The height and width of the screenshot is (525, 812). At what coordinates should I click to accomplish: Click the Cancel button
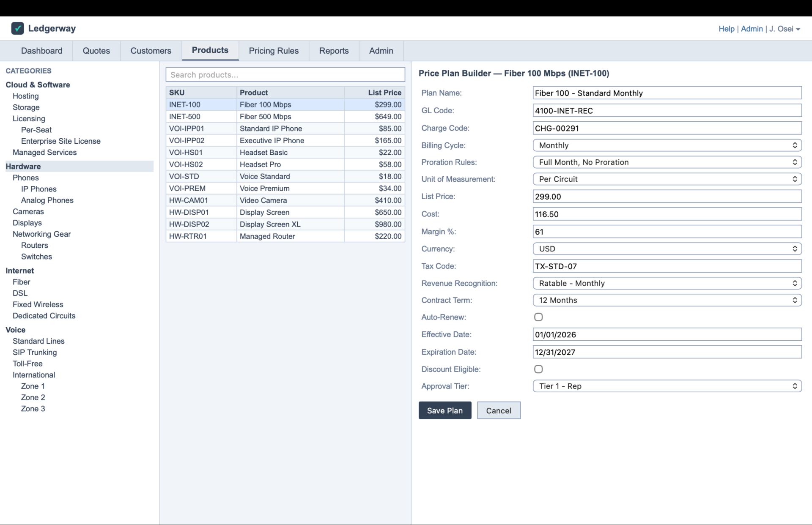(499, 410)
